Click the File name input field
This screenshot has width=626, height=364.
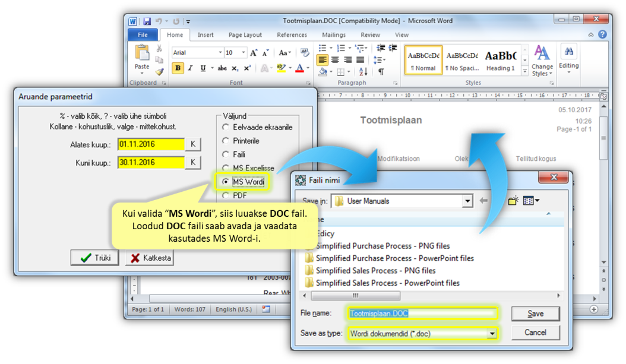[x=423, y=314]
